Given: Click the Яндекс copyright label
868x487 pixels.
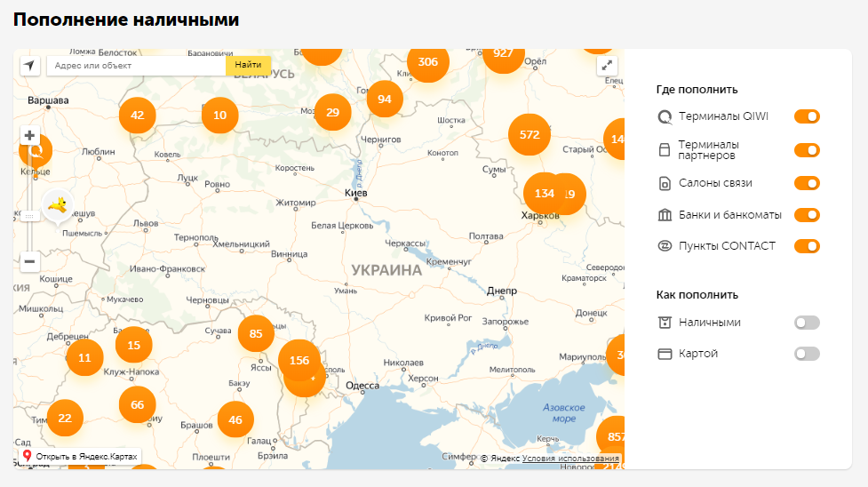Looking at the screenshot, I should point(500,459).
